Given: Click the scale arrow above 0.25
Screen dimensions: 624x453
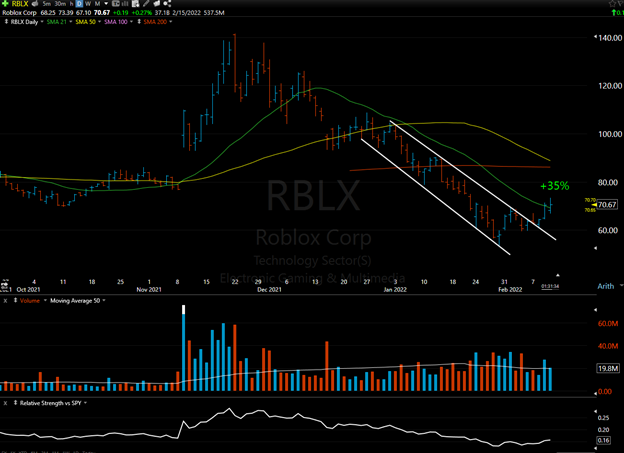Looking at the screenshot, I should [x=595, y=411].
